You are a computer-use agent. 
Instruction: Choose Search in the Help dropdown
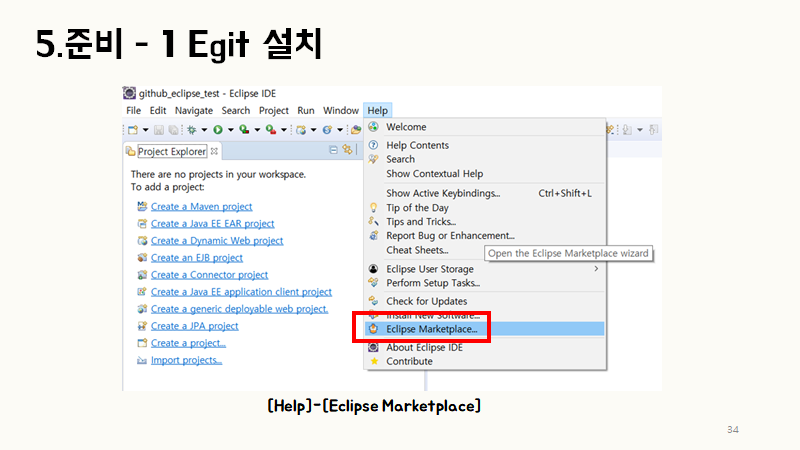point(485,159)
